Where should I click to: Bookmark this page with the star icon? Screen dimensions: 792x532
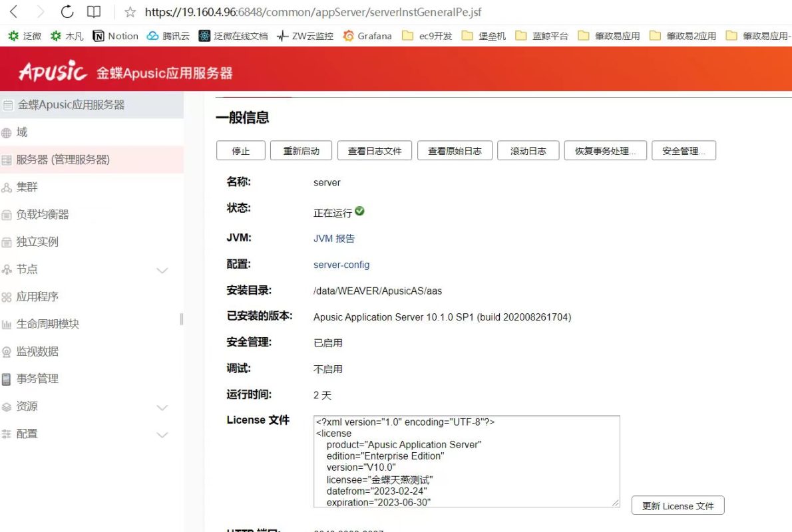pyautogui.click(x=130, y=12)
